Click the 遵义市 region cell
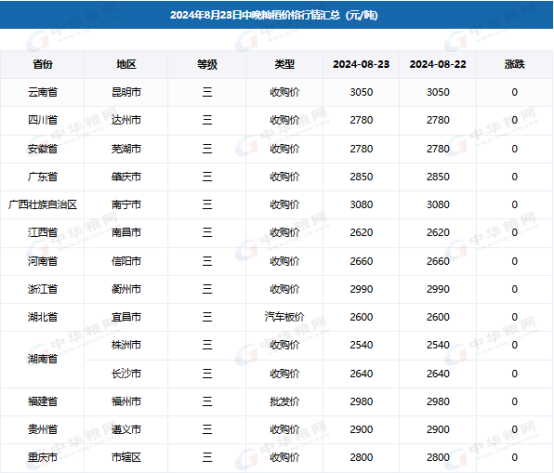This screenshot has height=473, width=554. [126, 429]
